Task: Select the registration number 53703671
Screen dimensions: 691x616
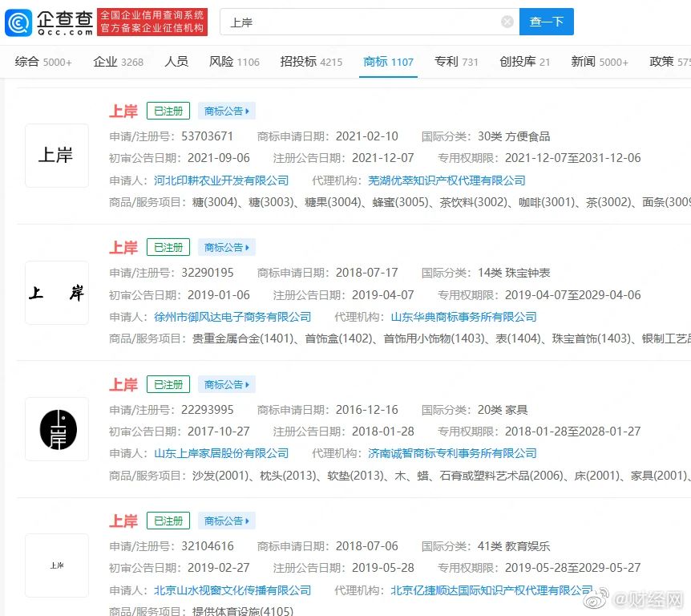Action: 207,136
